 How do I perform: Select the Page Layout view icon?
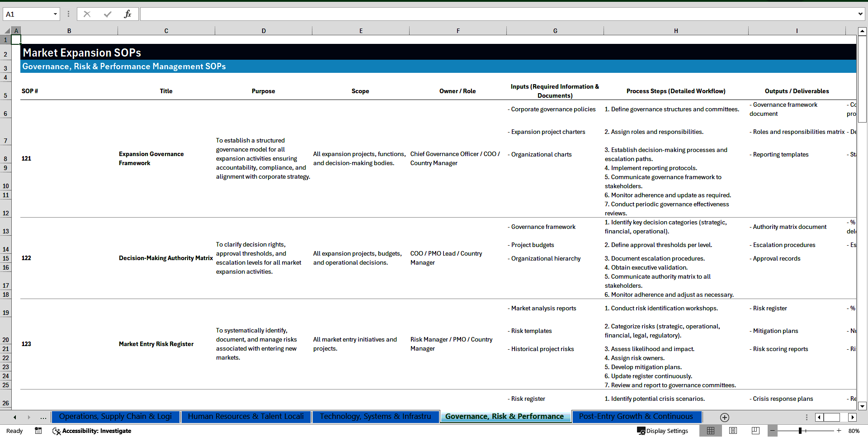coord(733,431)
